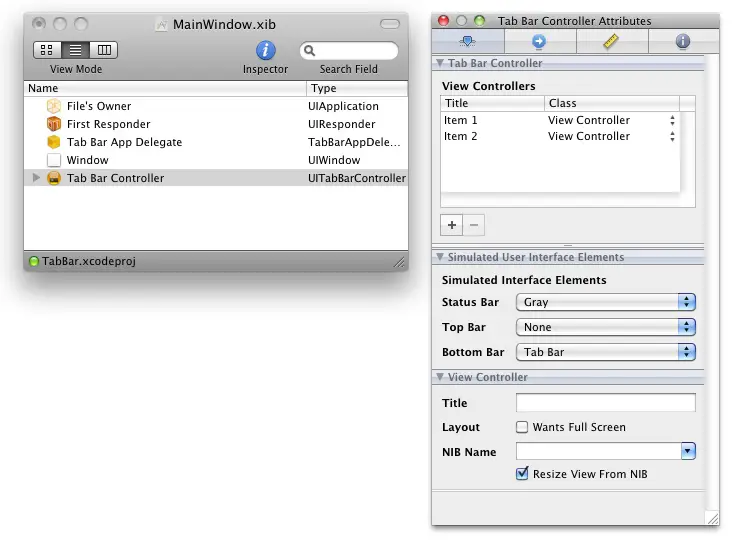Collapse the View Controller section
The image size is (736, 544).
coord(440,376)
